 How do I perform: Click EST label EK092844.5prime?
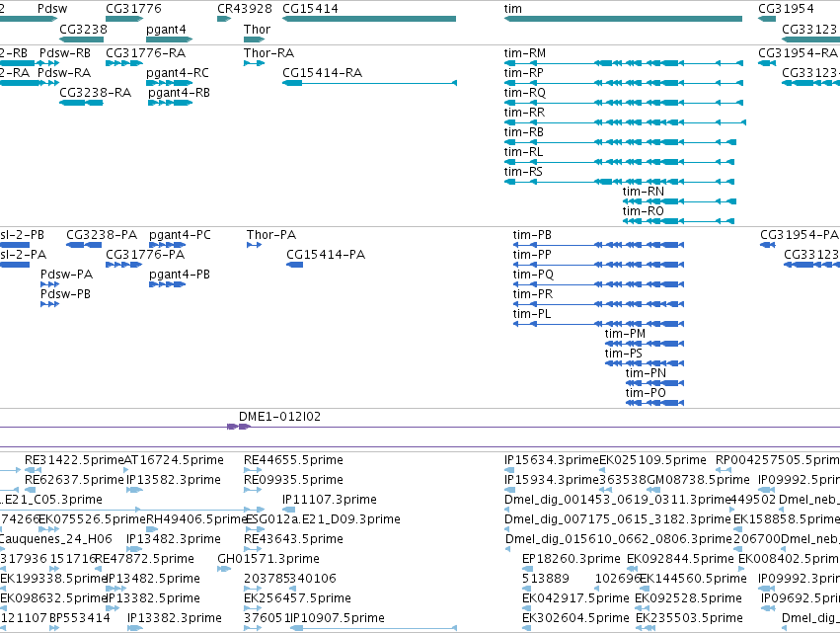click(680, 560)
